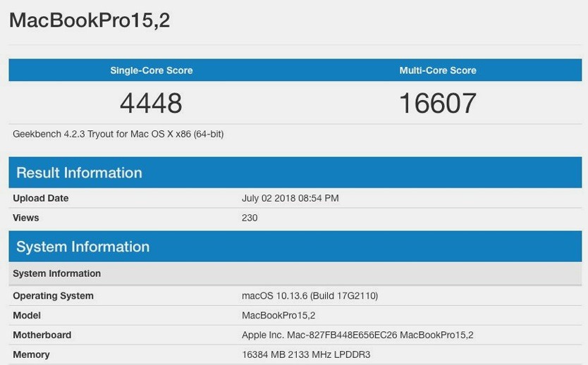
Task: Click the Result Information section header
Action: click(295, 173)
